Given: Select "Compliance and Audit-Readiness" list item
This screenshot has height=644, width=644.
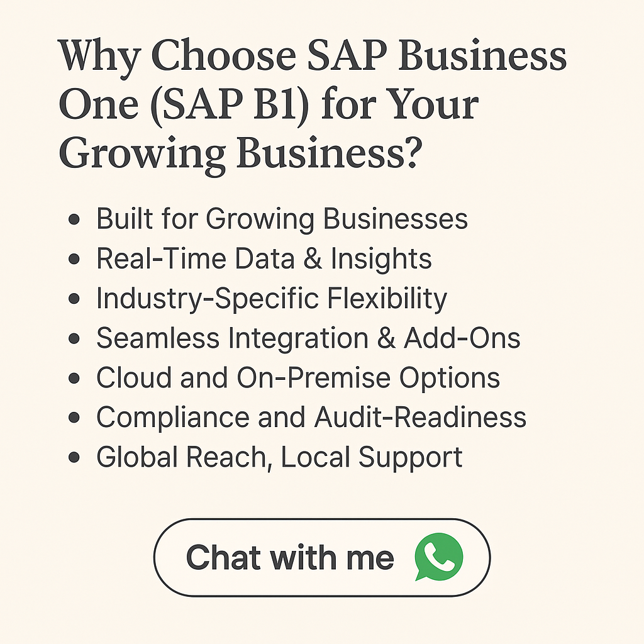Looking at the screenshot, I should click(311, 418).
